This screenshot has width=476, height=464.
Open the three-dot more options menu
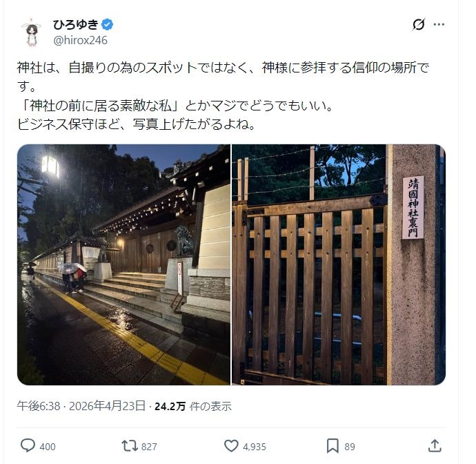(x=439, y=24)
